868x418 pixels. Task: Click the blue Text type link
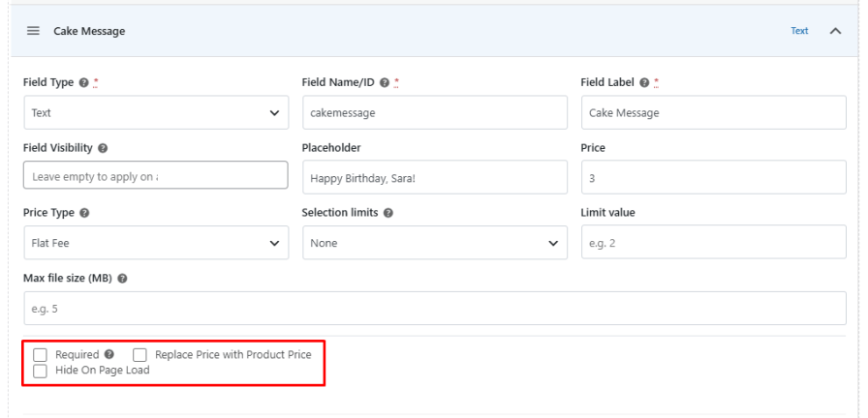[799, 31]
